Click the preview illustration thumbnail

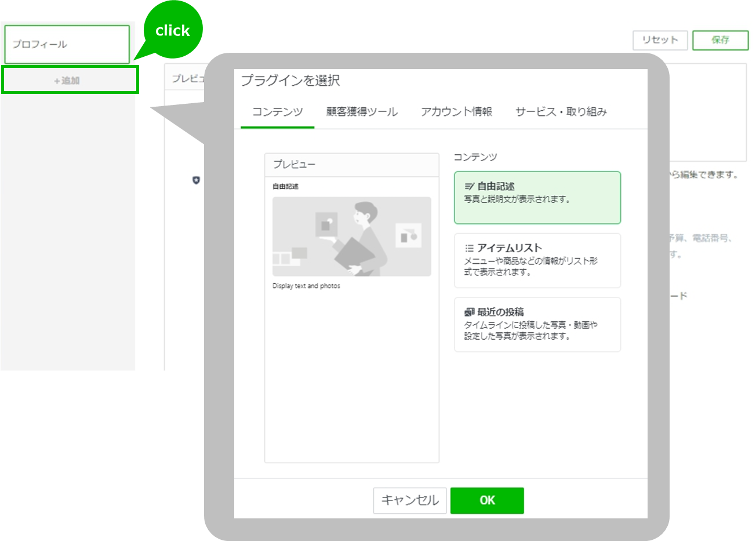tap(351, 237)
